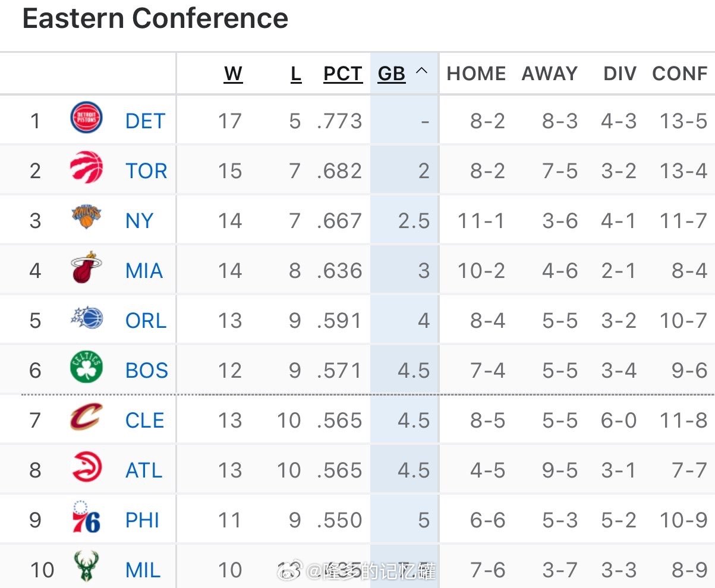Go to the CLE team page
Screen dimensions: 715x588
144,421
